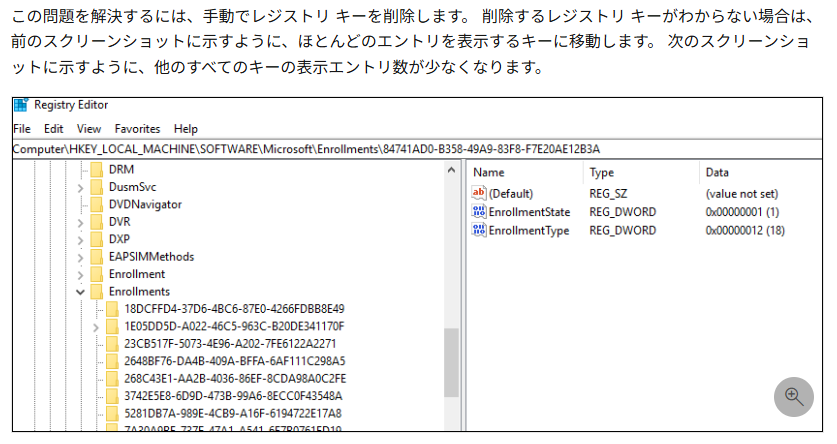Click the REG_SZ type cell

point(608,194)
